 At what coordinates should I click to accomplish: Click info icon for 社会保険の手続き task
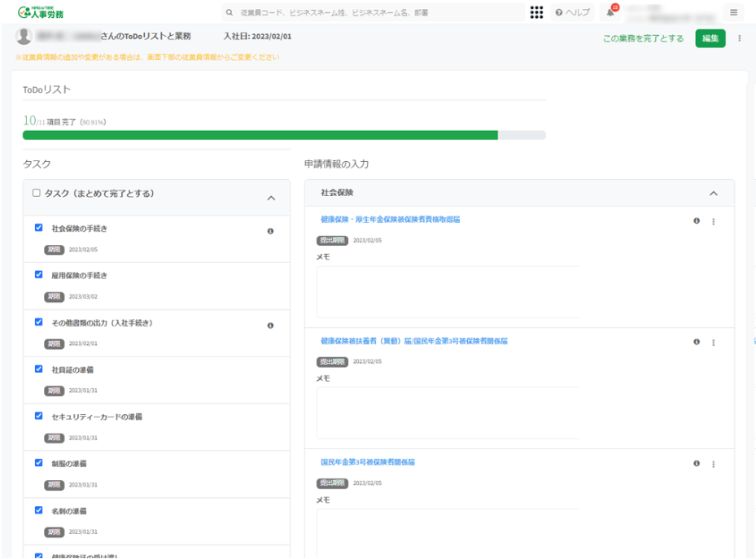coord(270,231)
